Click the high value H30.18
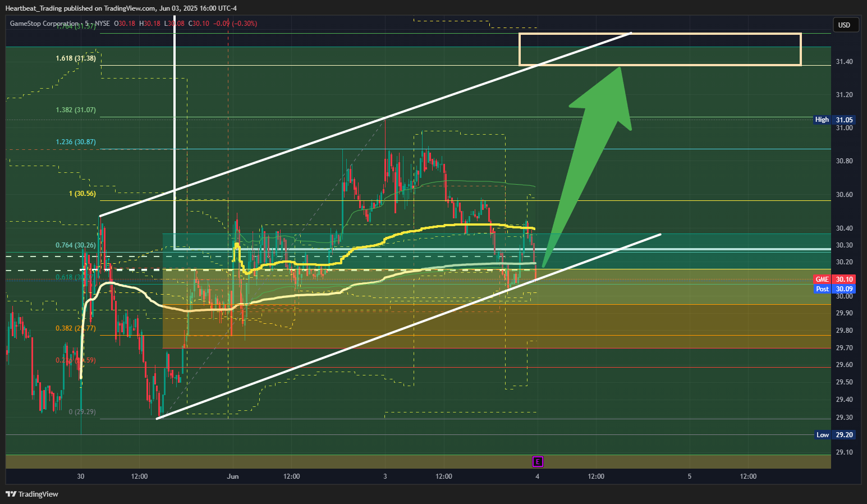Viewport: 867px width, 504px height. click(150, 24)
